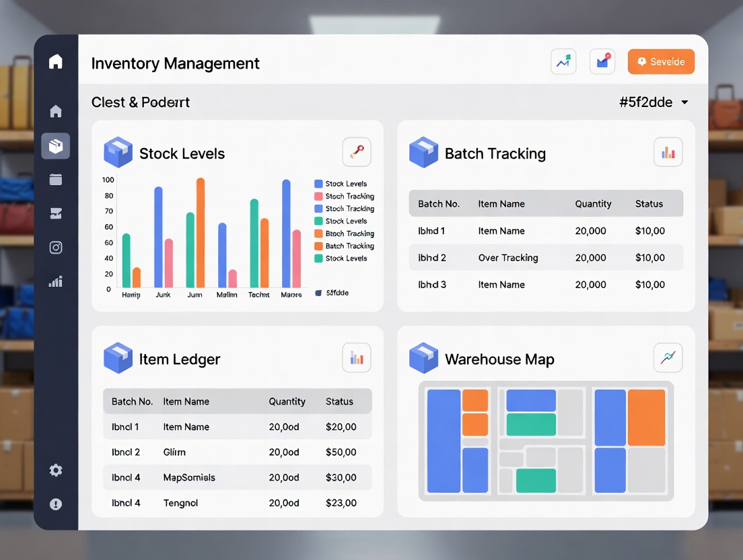Click the 5lfdde legend swatch below the chart legend
Viewport: 743px width, 560px height.
(318, 293)
